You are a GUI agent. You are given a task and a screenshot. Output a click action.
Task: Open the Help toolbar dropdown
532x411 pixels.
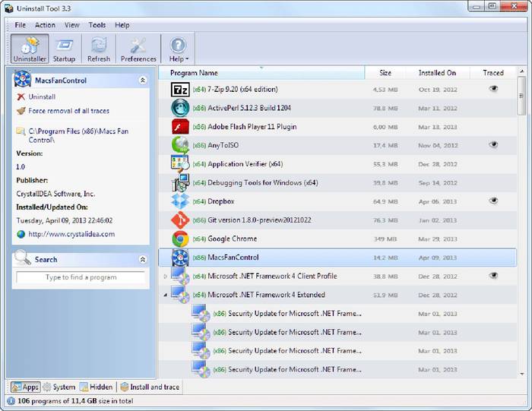tap(179, 48)
